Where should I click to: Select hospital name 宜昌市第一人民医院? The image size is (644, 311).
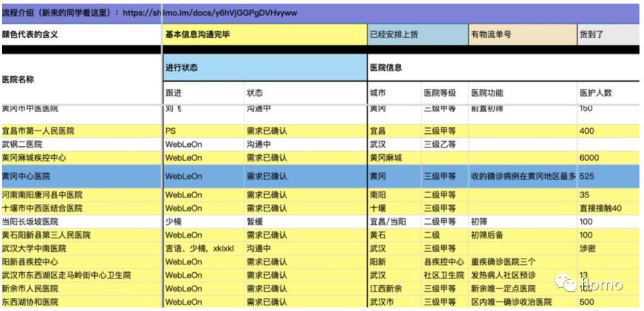tap(81, 131)
